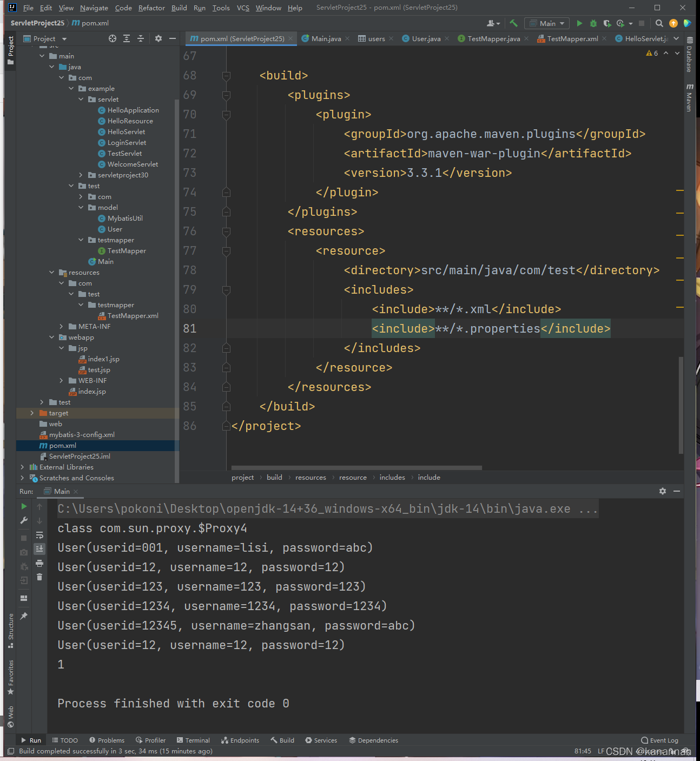Switch to the User.java editor tab
700x761 pixels.
(x=426, y=38)
